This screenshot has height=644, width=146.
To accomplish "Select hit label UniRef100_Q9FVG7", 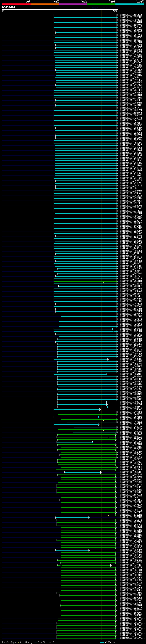I will pos(131,314).
